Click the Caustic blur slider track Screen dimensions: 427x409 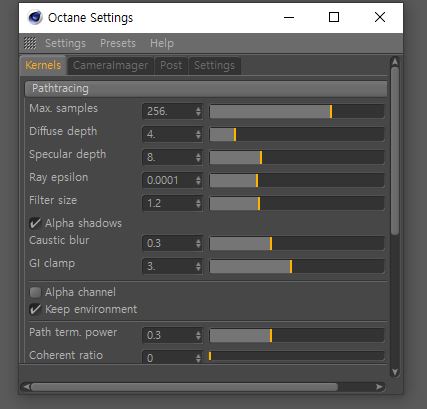coord(297,243)
